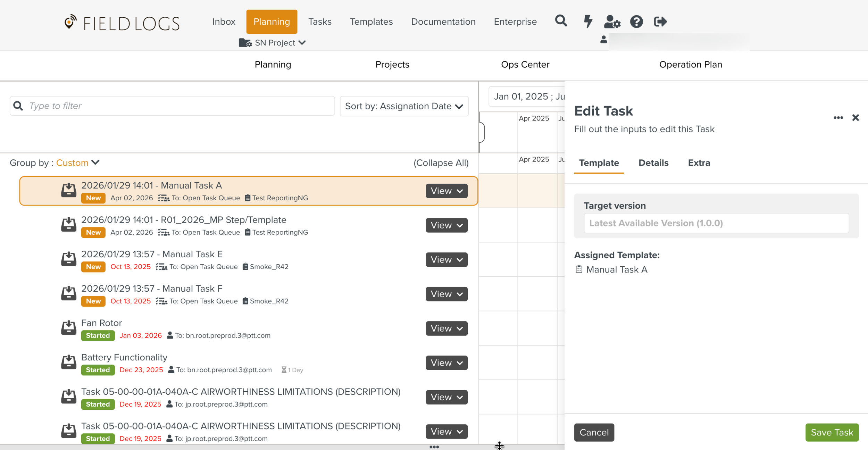Switch to the Details tab

coord(653,163)
